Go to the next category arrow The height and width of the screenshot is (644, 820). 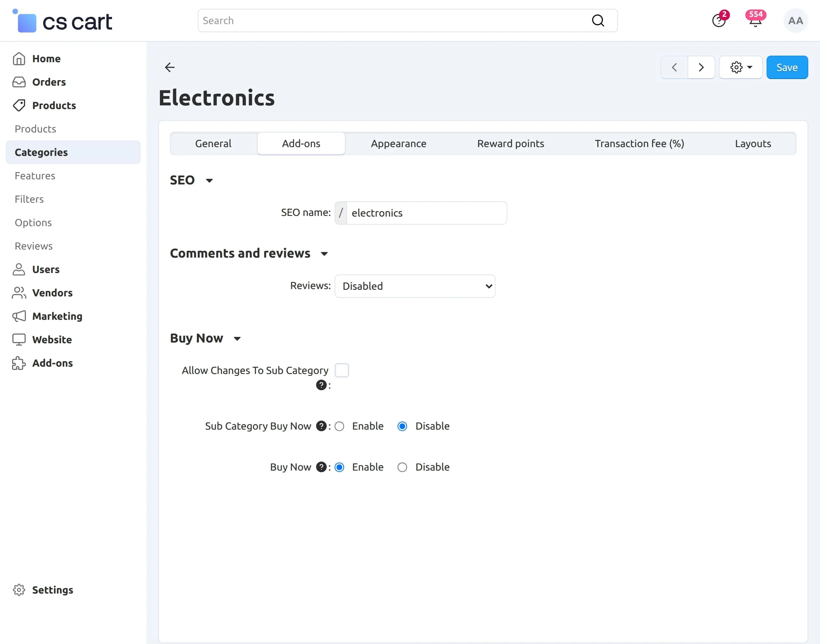(x=701, y=67)
